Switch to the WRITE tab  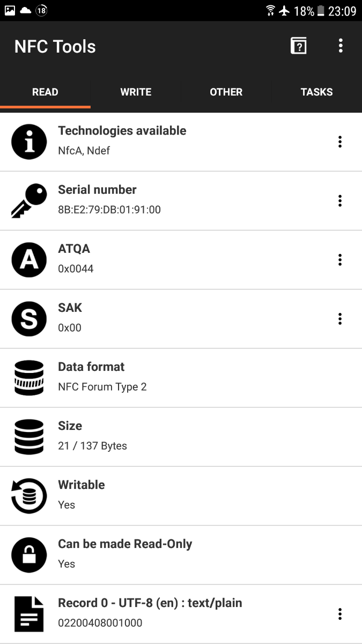tap(136, 92)
